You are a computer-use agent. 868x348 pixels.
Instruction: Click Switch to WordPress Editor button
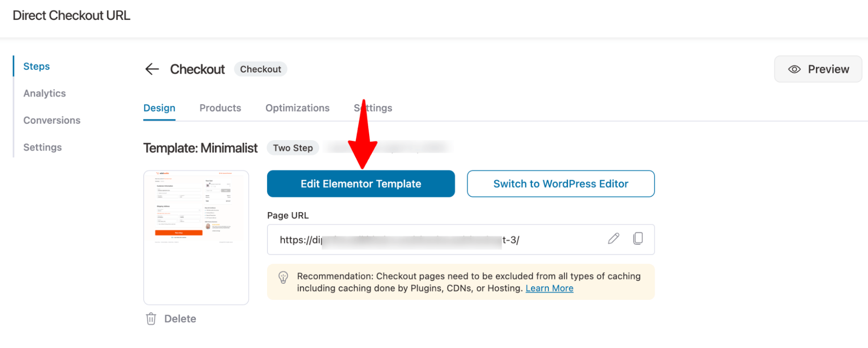coord(561,184)
